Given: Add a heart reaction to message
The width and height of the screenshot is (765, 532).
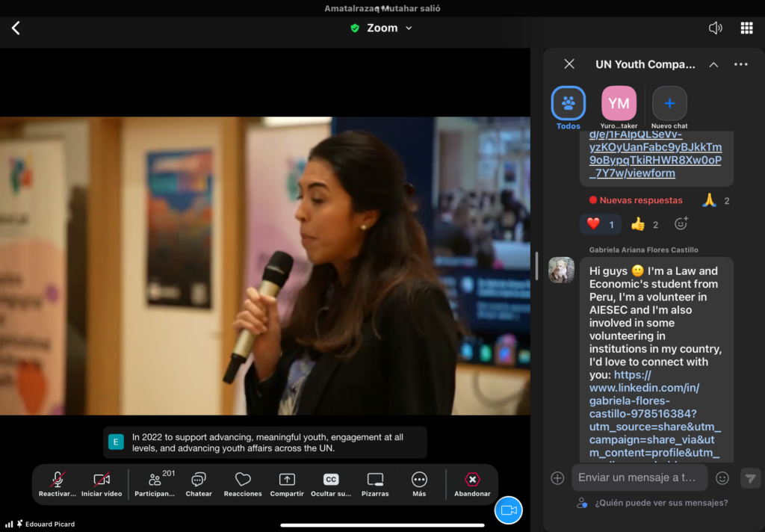Looking at the screenshot, I should click(x=601, y=223).
